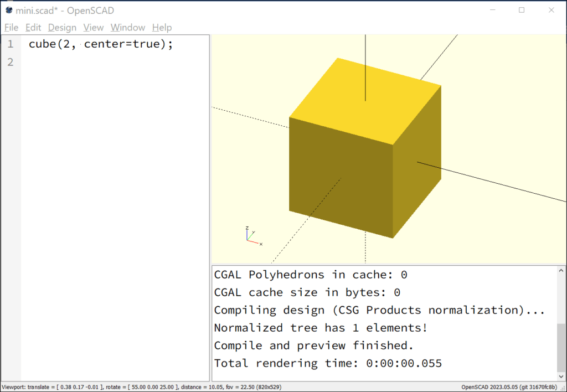Click the XYZ axis indicator in viewport
Screen dimensions: 567x392
[254, 236]
